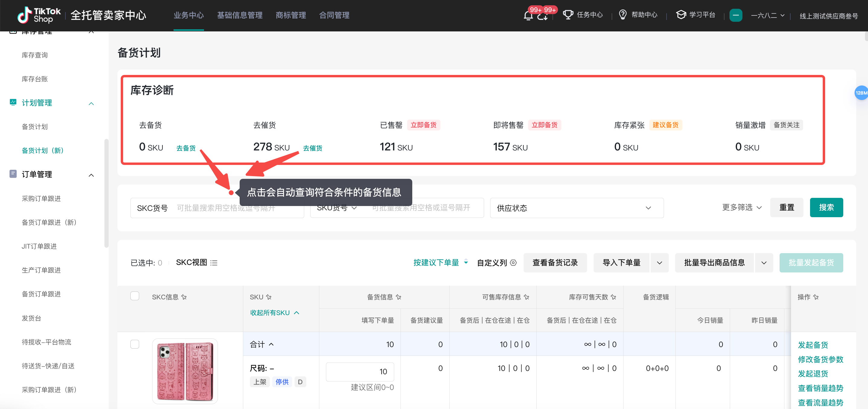
Task: Open the notification bell icon
Action: (x=528, y=15)
